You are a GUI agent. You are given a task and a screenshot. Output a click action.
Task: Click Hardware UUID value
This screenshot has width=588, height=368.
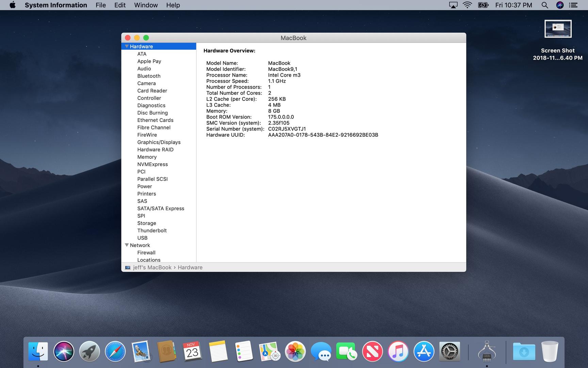[x=323, y=135]
